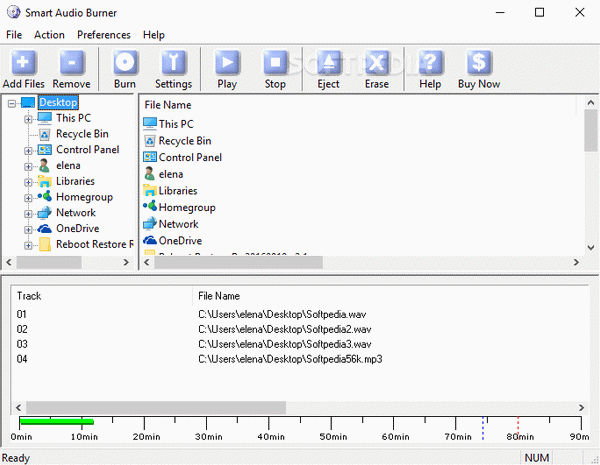Screen dimensions: 600x465
Task: Click Libraries icon in file list
Action: pos(150,190)
